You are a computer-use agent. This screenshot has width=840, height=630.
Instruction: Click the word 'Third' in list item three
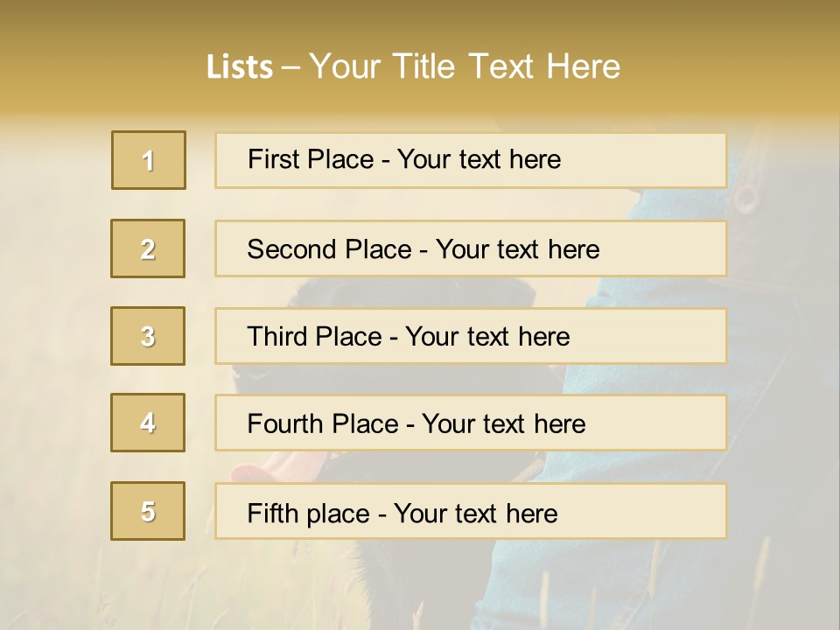coord(276,337)
